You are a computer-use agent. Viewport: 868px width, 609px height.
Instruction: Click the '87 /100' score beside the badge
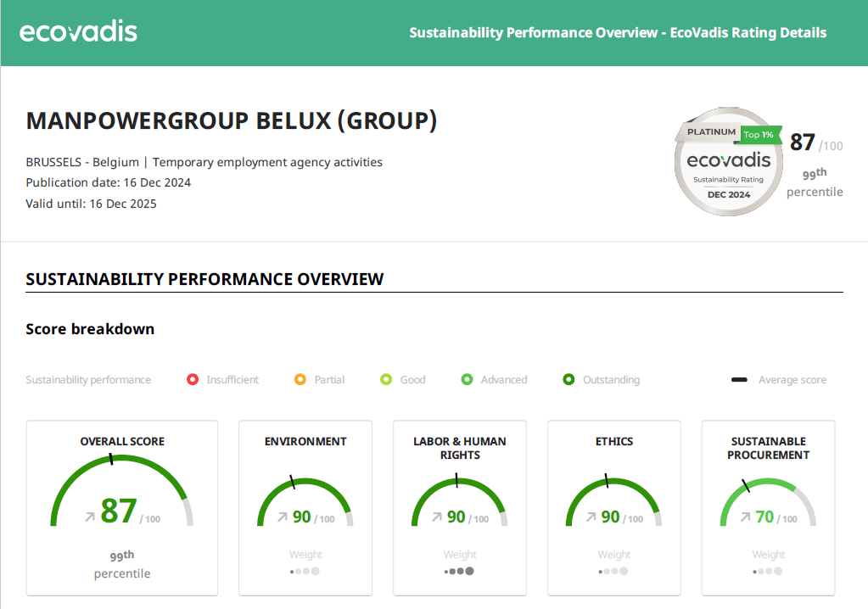(x=816, y=142)
